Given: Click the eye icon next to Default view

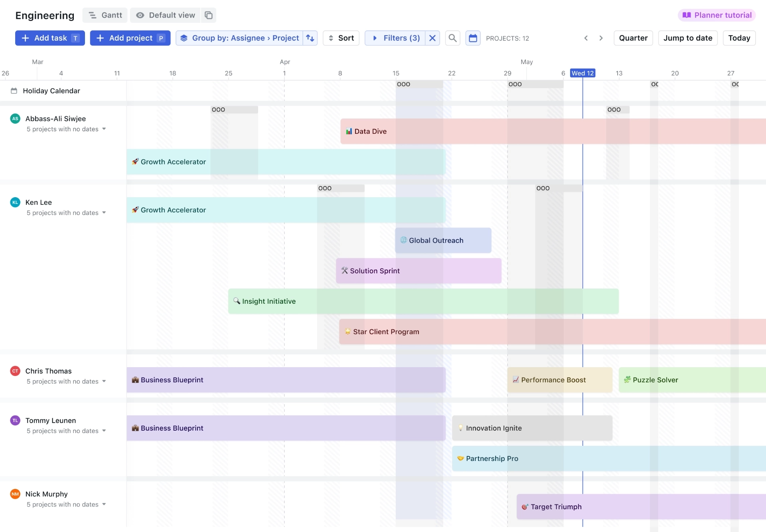Looking at the screenshot, I should (x=140, y=15).
